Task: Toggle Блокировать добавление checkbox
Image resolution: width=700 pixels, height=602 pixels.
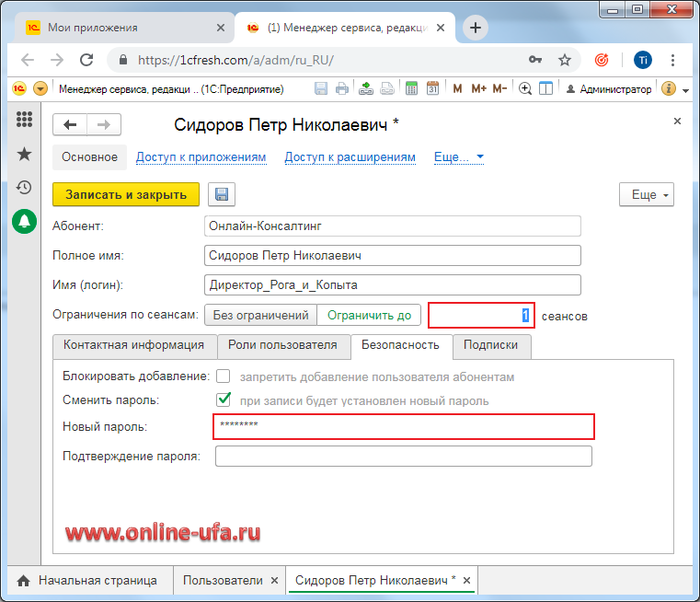Action: click(224, 376)
